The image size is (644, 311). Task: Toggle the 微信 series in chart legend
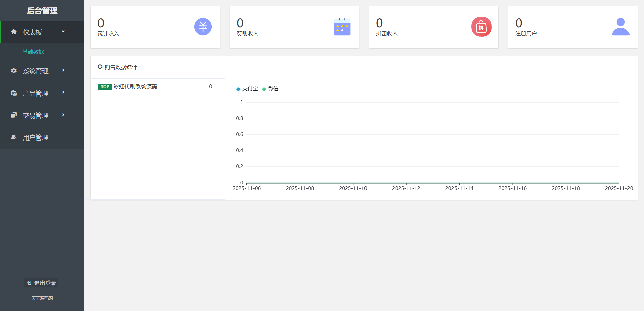tap(271, 88)
